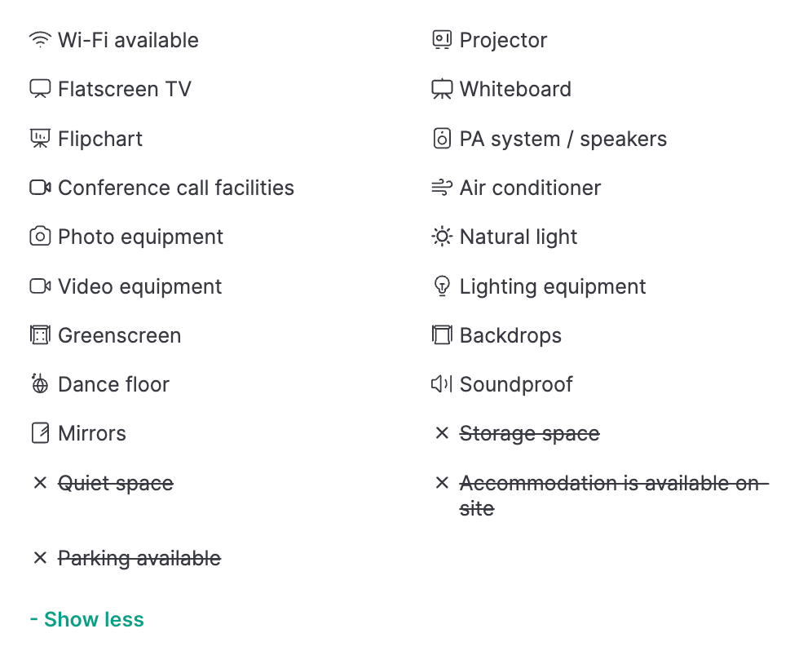812x651 pixels.
Task: Click the X beside Parking available
Action: point(40,558)
